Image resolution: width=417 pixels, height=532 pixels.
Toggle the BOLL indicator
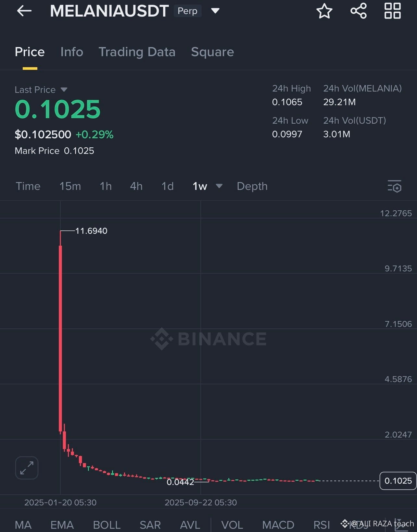click(x=107, y=525)
